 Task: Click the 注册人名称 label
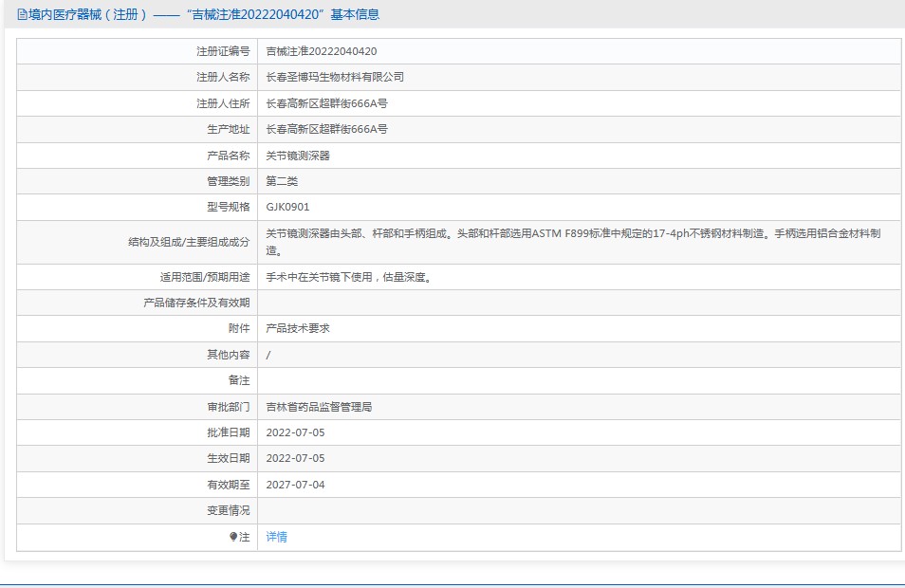click(223, 77)
